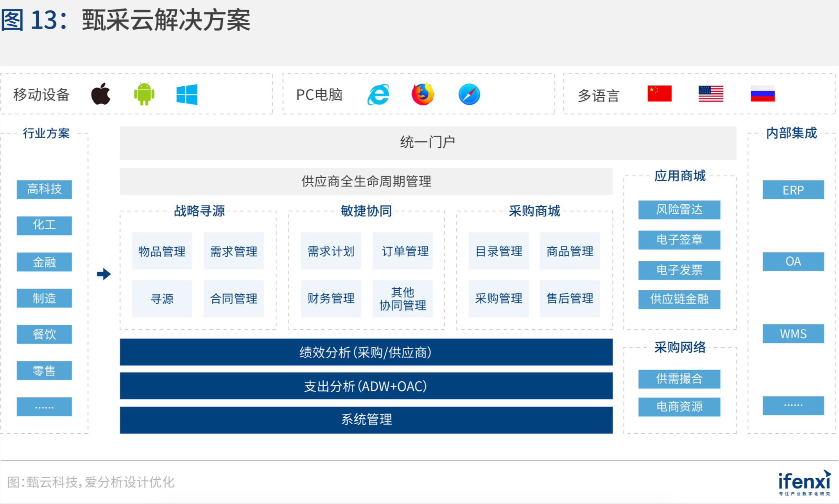Select the 订单管理 tile
The height and width of the screenshot is (504, 839).
(x=403, y=251)
